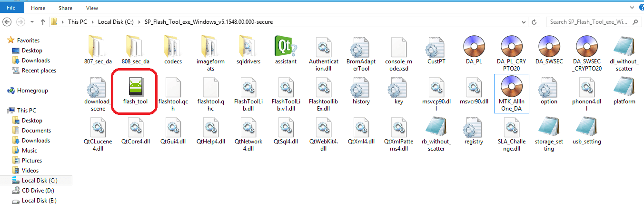Screen dimensions: 644x213
Task: Switch to the Home ribbon tab
Action: pos(38,8)
